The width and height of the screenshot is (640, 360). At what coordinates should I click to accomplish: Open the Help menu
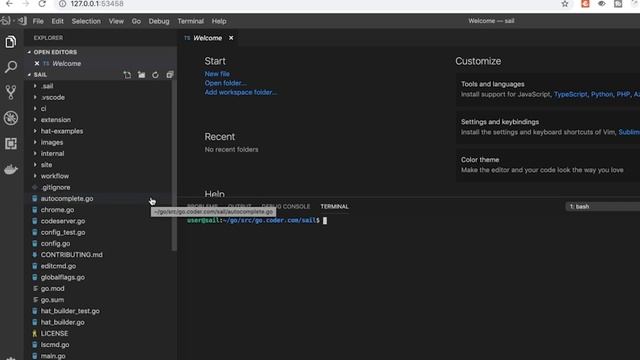coord(219,21)
